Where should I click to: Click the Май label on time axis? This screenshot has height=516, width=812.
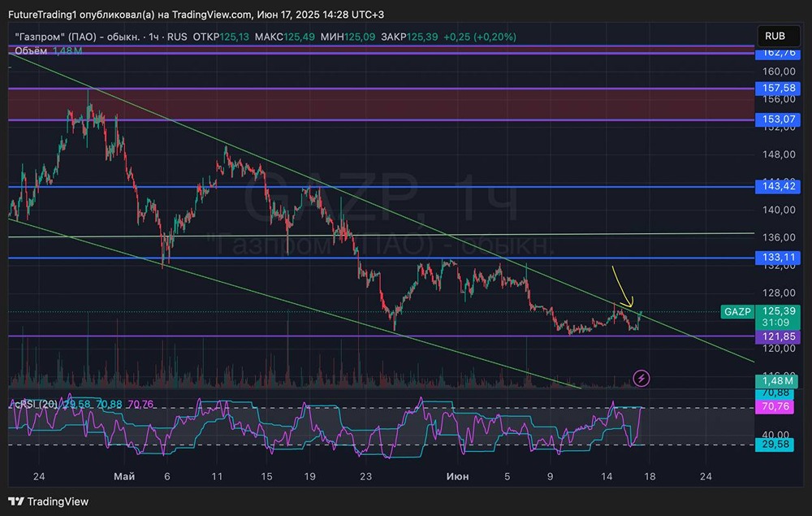[124, 476]
